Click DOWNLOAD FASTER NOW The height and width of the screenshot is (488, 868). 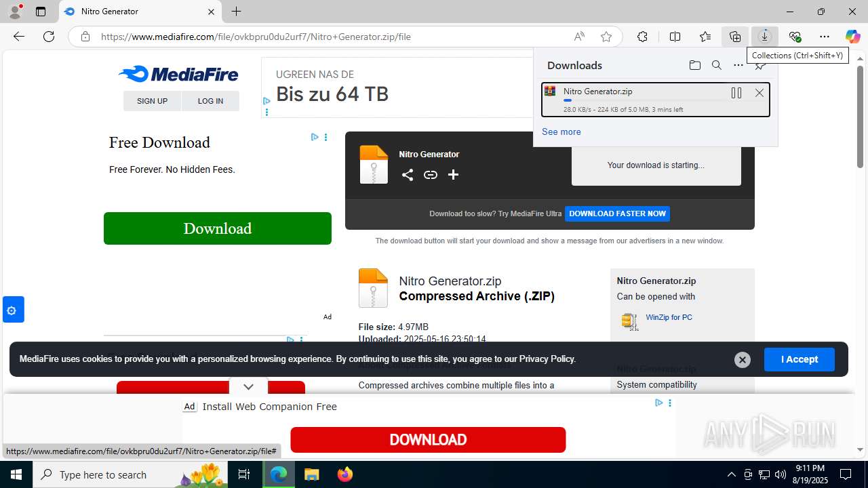pyautogui.click(x=617, y=213)
